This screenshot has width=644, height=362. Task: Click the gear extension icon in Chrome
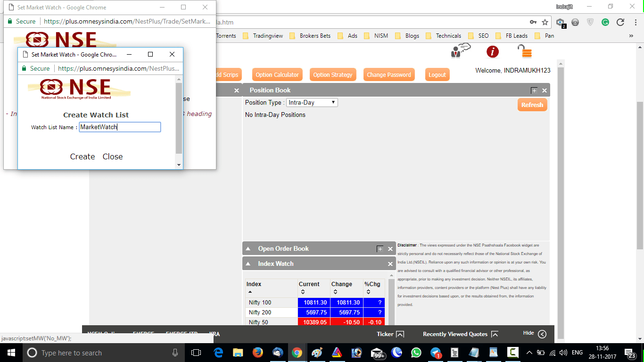click(x=575, y=22)
